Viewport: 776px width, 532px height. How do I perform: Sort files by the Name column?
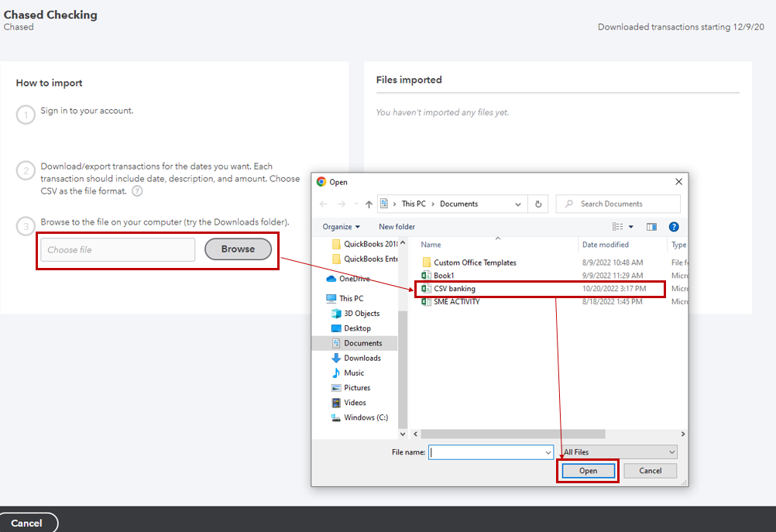(431, 245)
